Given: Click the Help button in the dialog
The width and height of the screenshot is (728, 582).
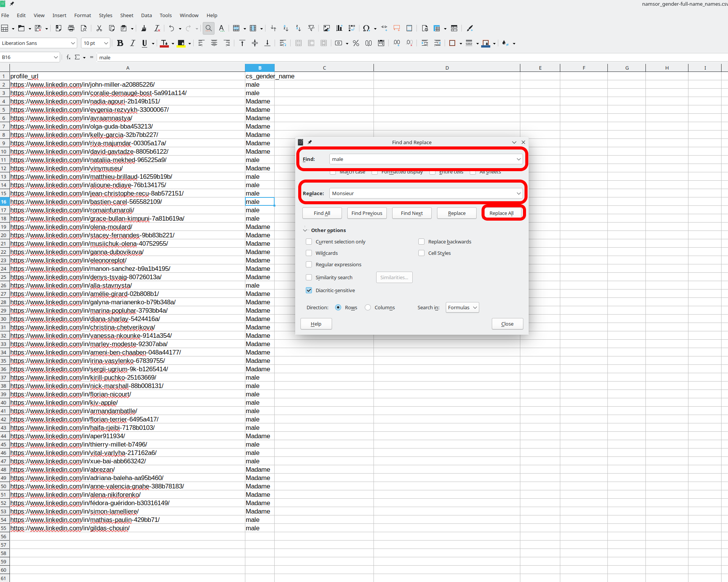Looking at the screenshot, I should (316, 324).
